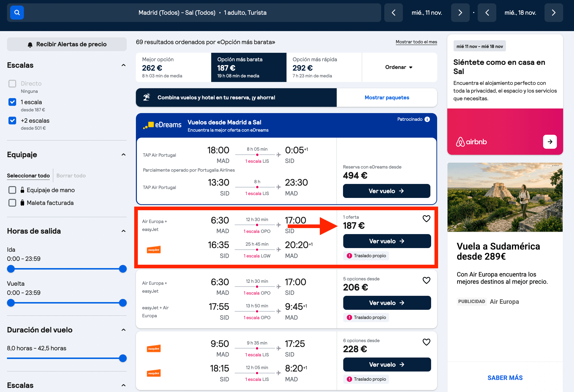Click easyJet logo in the 187 € result
574x392 pixels.
(x=154, y=250)
